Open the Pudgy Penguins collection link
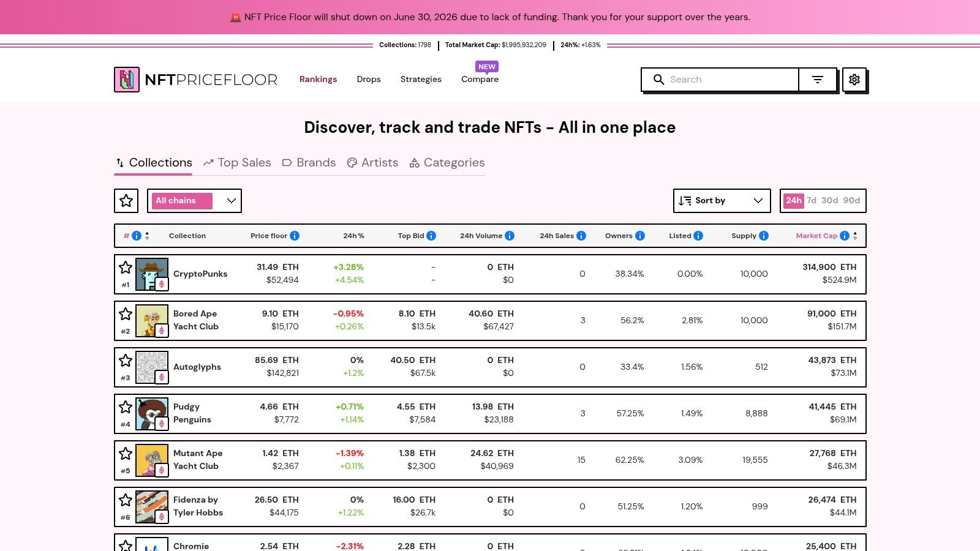The width and height of the screenshot is (980, 551). (x=192, y=413)
